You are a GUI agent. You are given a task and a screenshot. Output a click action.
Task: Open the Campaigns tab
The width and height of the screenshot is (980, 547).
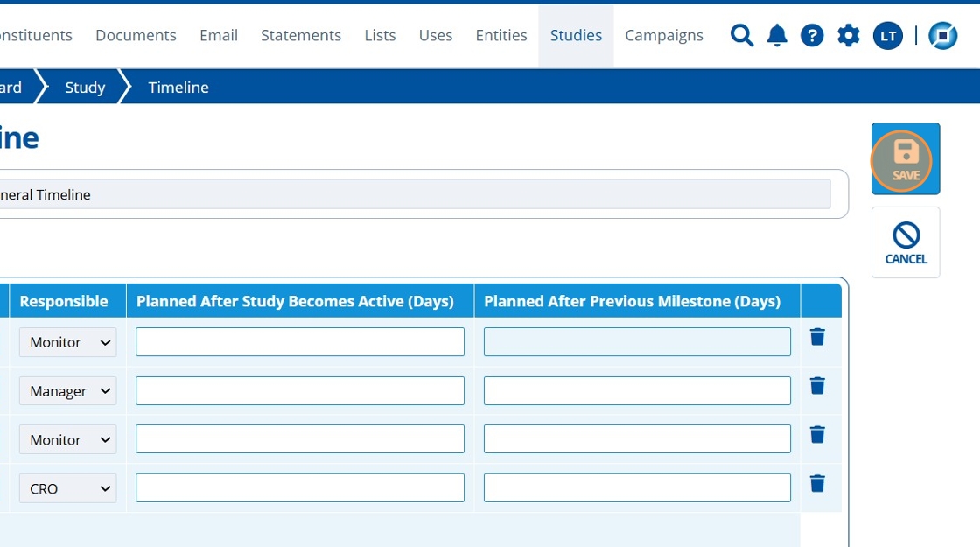pyautogui.click(x=664, y=35)
